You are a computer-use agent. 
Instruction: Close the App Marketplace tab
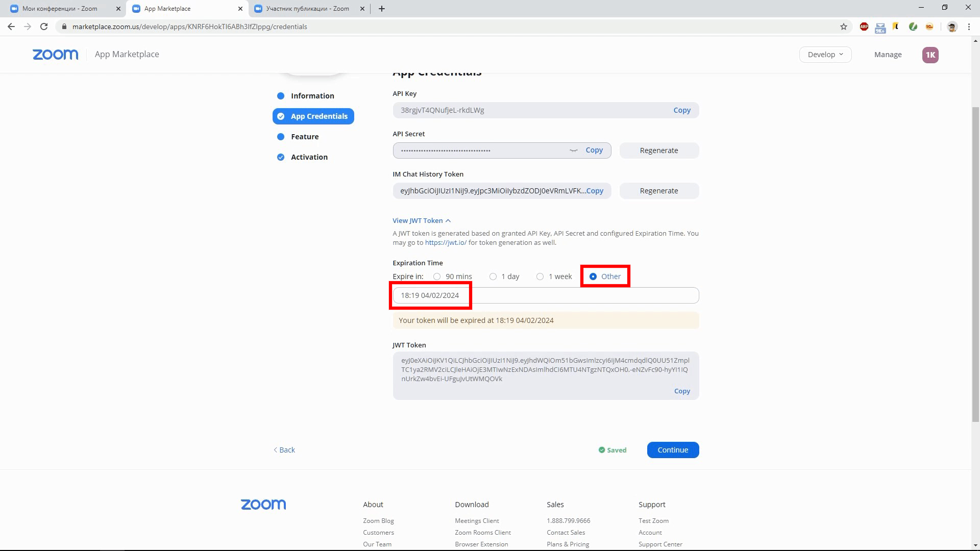240,9
